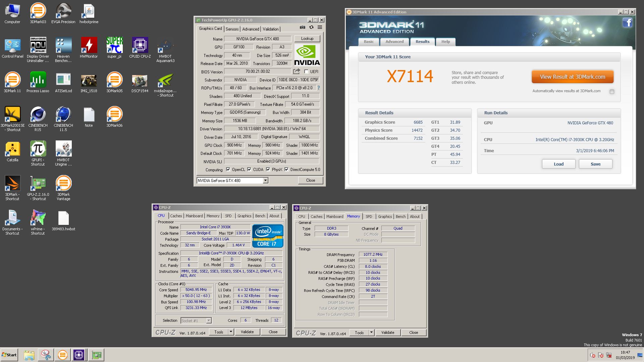
Task: Launch wPrime shortcut icon
Action: (x=38, y=222)
